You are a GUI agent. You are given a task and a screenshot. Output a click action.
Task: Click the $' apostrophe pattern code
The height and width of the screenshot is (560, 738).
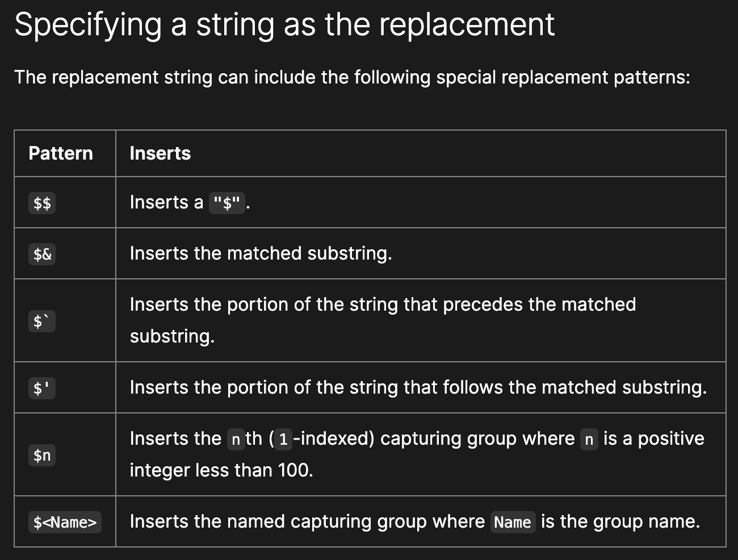click(42, 388)
